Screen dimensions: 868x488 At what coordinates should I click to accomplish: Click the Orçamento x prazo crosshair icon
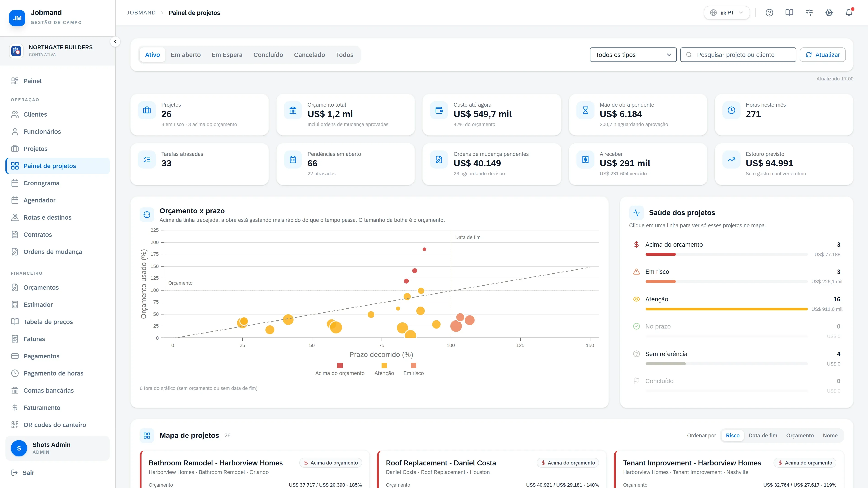point(147,215)
